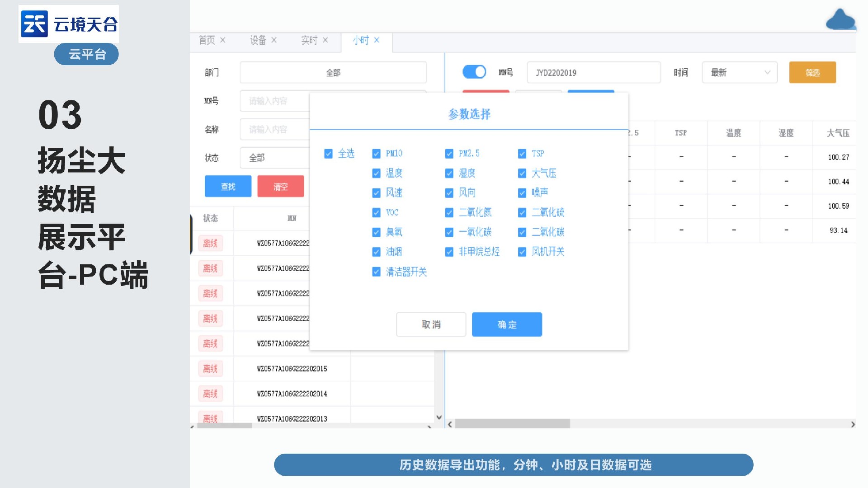This screenshot has width=868, height=488.
Task: Close the 小时 tab using its X icon
Action: [377, 40]
